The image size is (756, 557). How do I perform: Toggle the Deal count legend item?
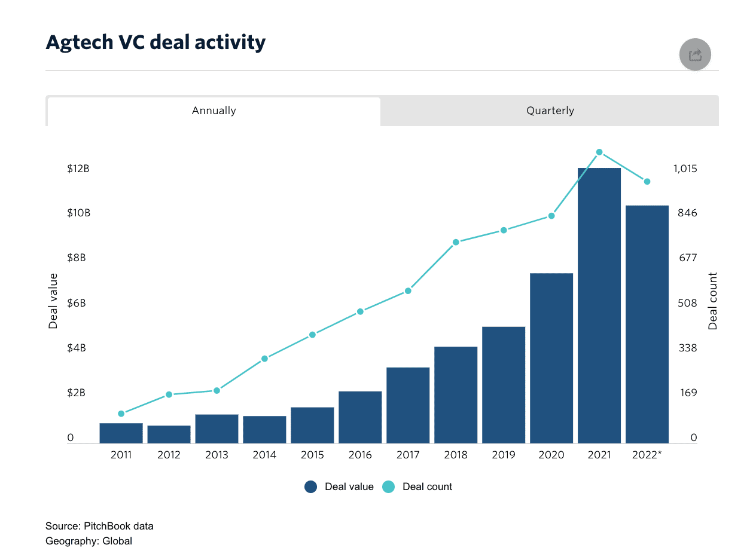[x=417, y=486]
